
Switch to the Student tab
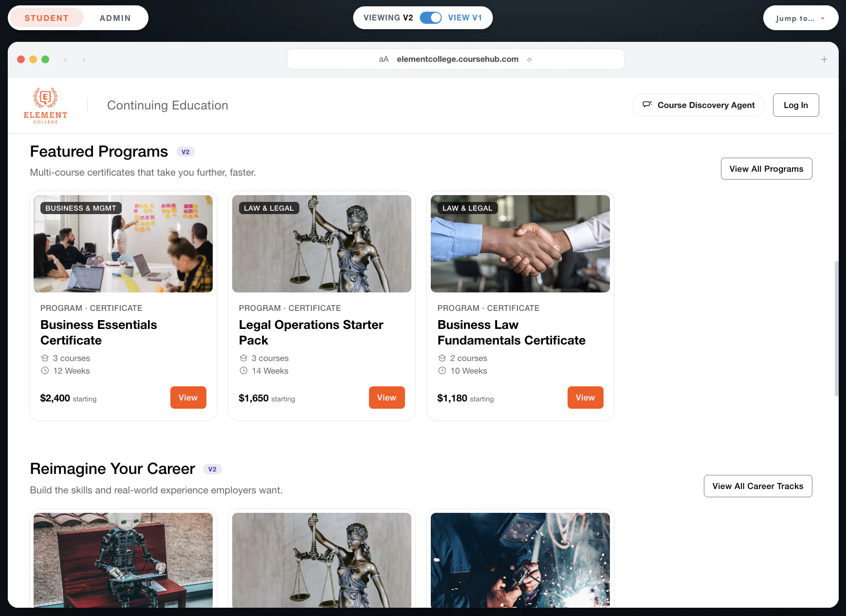pyautogui.click(x=47, y=18)
